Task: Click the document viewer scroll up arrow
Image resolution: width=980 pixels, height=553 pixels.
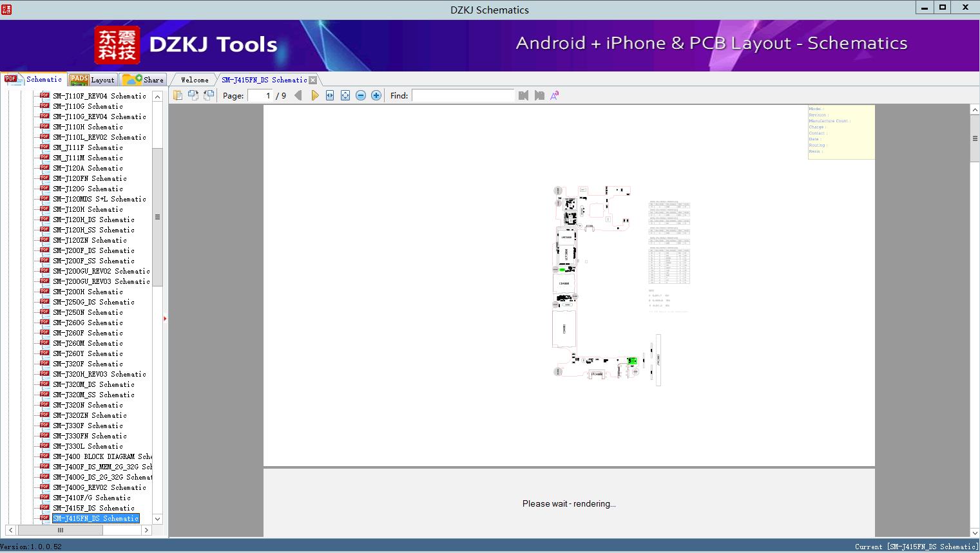Action: [974, 110]
